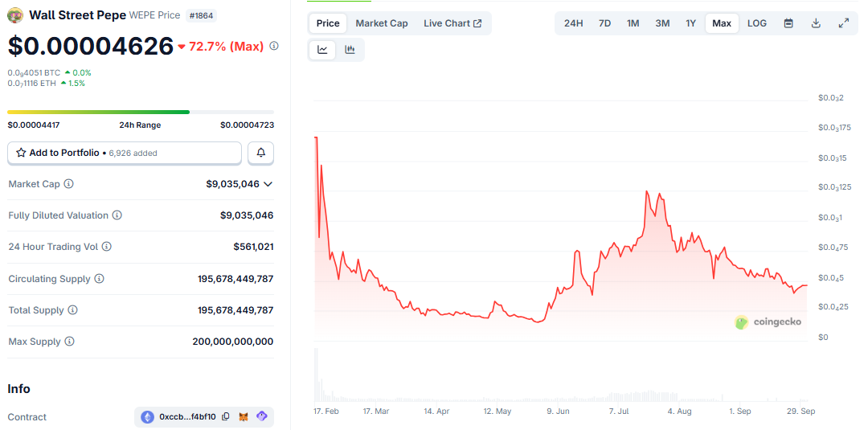Expand the Market Cap details chevron

coord(268,184)
